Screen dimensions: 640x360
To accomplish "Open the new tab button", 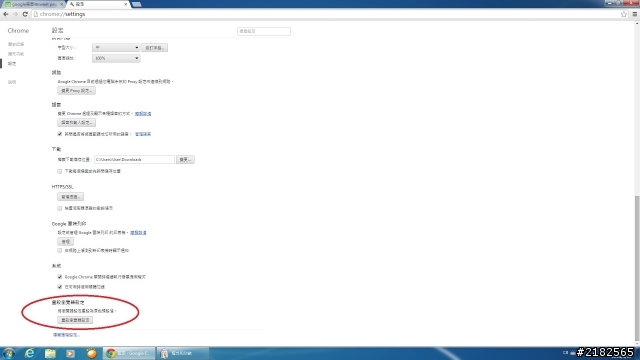I will [136, 4].
